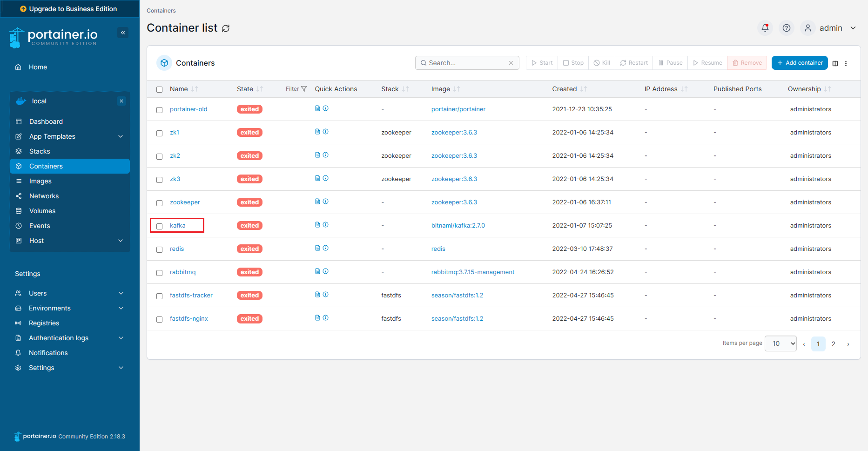Expand the Settings menu chevron

pos(121,368)
